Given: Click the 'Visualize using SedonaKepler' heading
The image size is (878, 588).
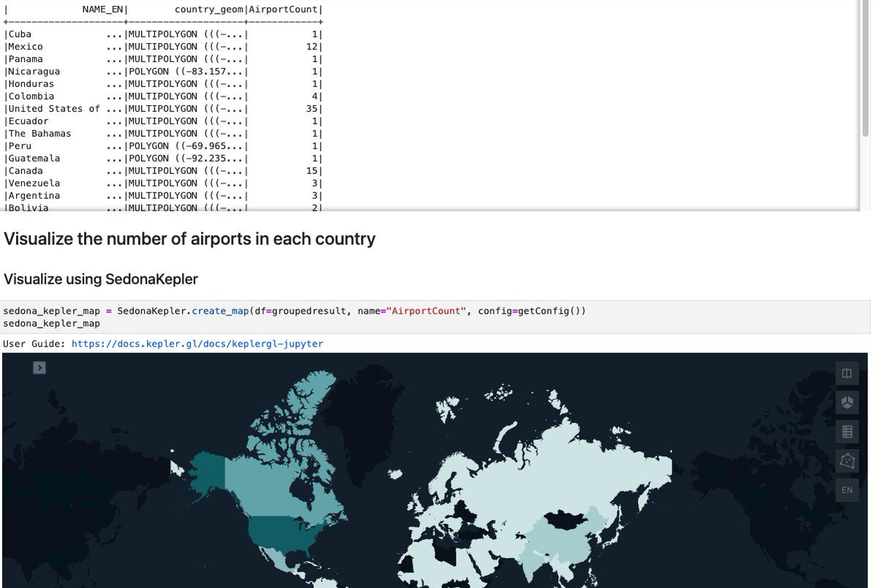Looking at the screenshot, I should (x=101, y=279).
